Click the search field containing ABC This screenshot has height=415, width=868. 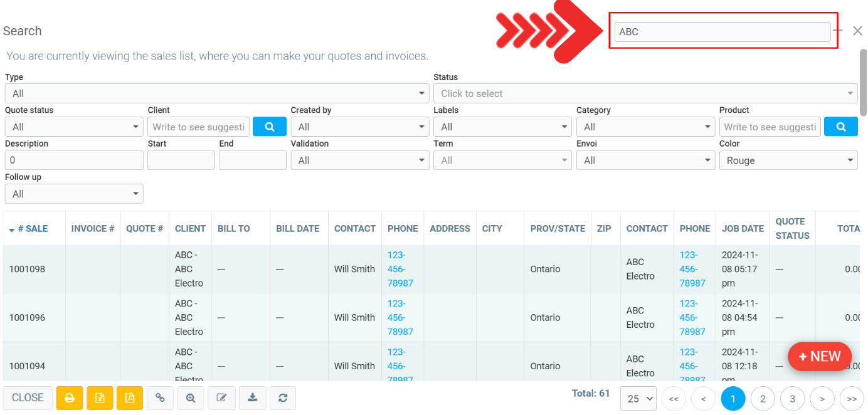(x=722, y=32)
